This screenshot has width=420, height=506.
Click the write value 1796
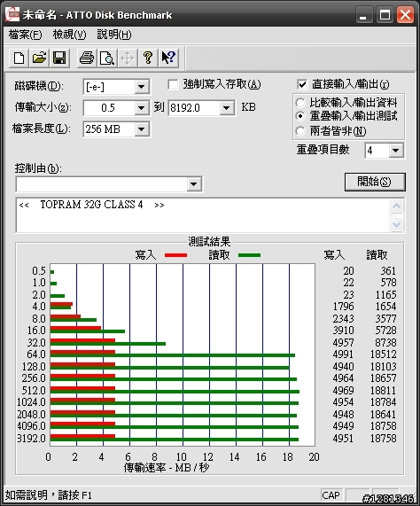pyautogui.click(x=344, y=307)
